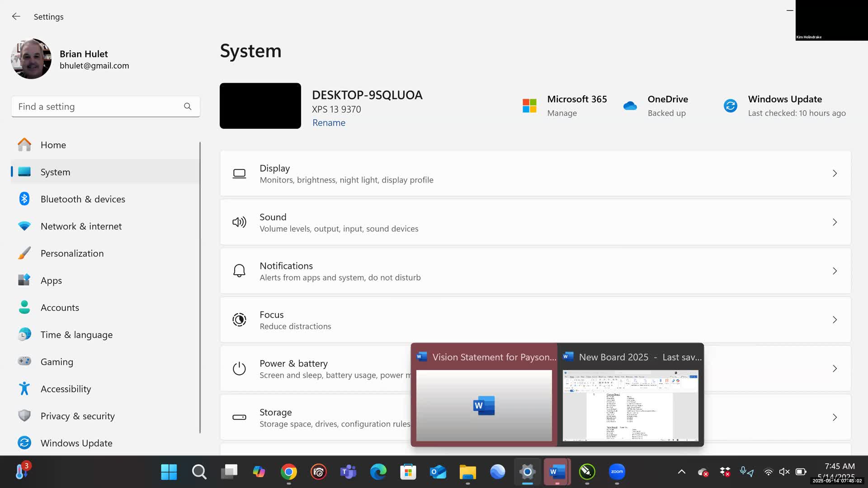Open Accessibility settings category
The image size is (868, 488).
(66, 389)
